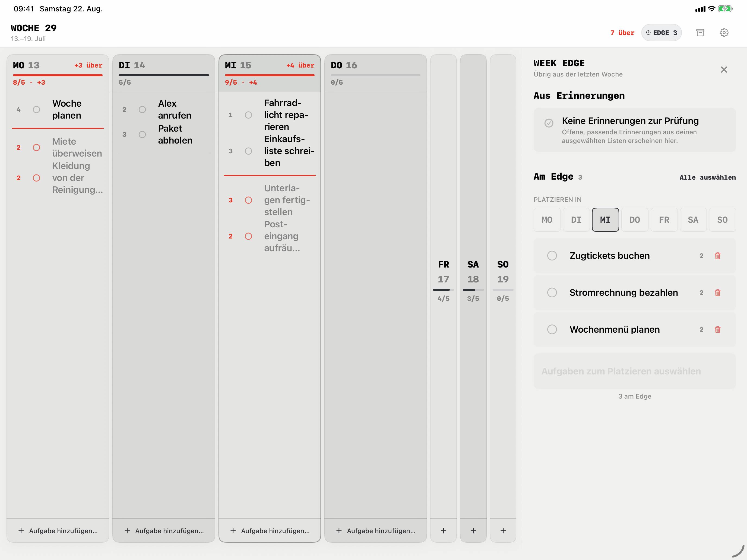Click Alle auswählen link
The image size is (747, 560).
click(707, 177)
